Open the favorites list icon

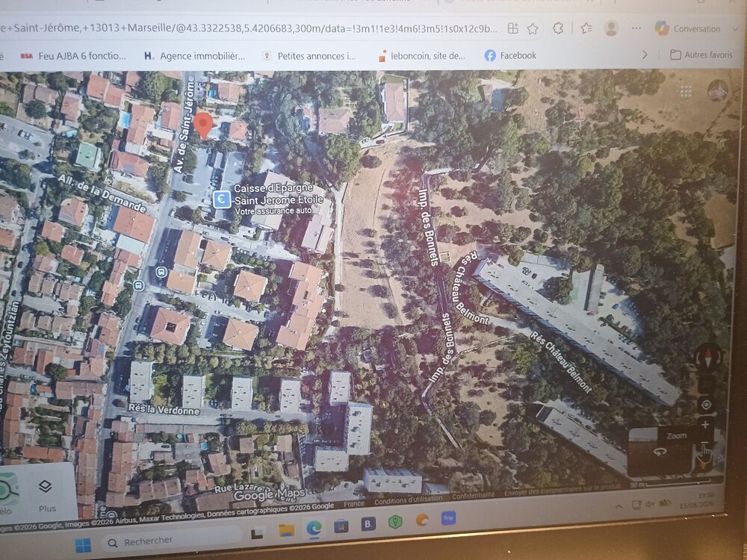pyautogui.click(x=586, y=28)
